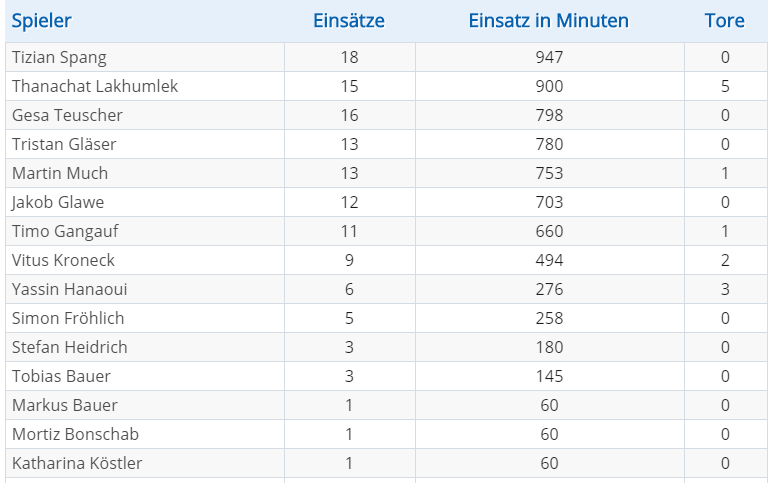Click Yassin Hanaoui player name
The width and height of the screenshot is (775, 483).
point(70,289)
